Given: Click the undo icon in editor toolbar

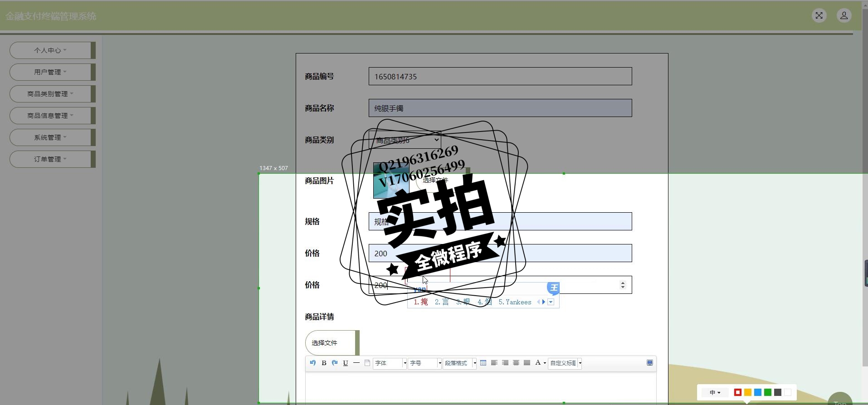Looking at the screenshot, I should [x=313, y=363].
